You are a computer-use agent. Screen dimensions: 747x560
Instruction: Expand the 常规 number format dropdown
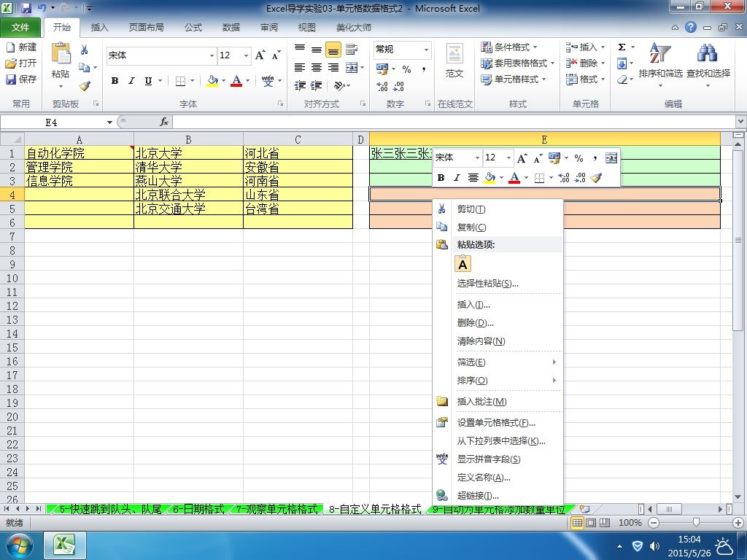point(425,50)
